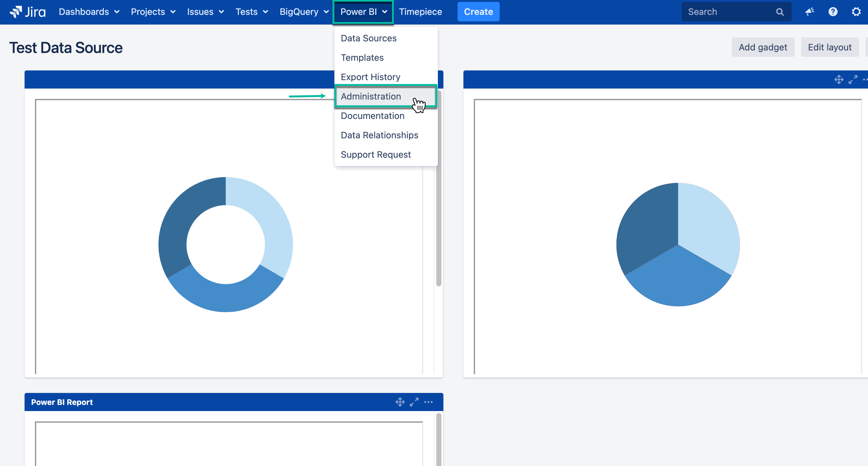Click move icon on top-right gadget
This screenshot has height=466, width=868.
pos(839,80)
